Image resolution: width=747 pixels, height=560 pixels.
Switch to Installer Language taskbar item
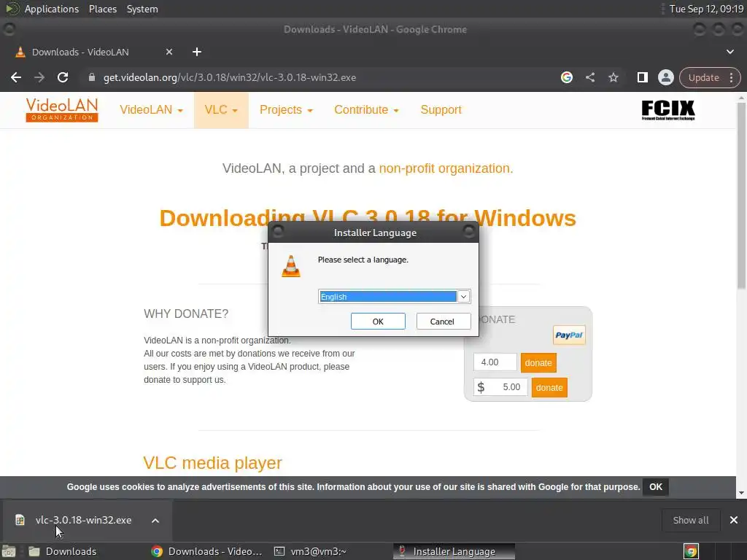(x=454, y=551)
